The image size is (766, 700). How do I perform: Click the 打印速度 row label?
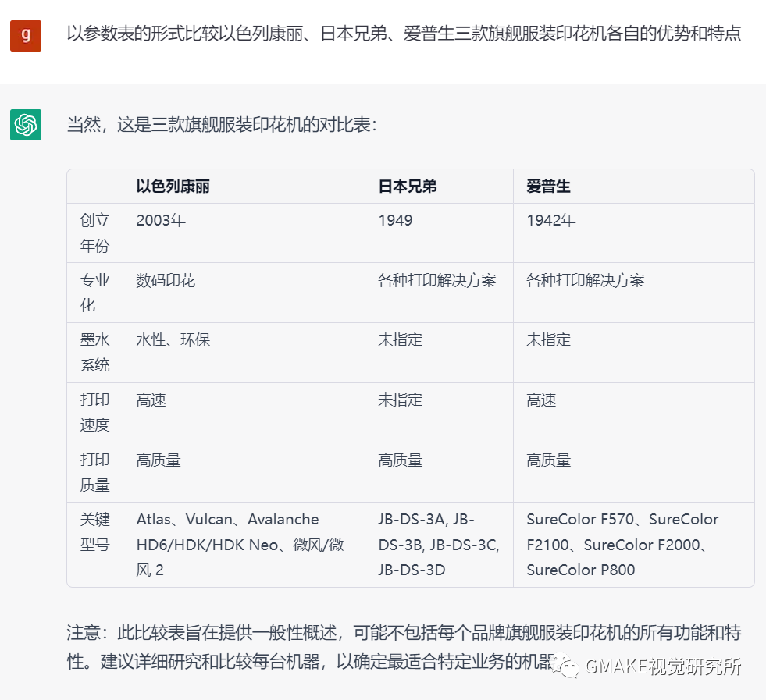coord(94,413)
